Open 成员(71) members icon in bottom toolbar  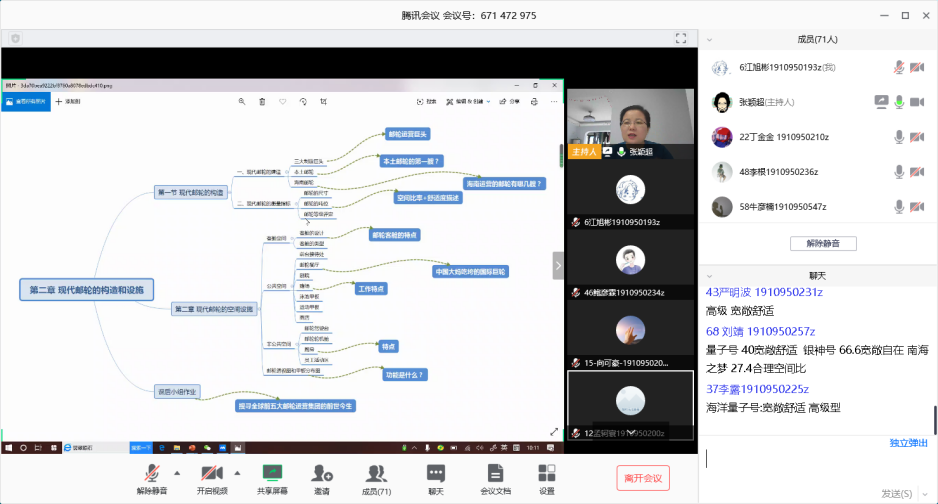click(x=376, y=474)
